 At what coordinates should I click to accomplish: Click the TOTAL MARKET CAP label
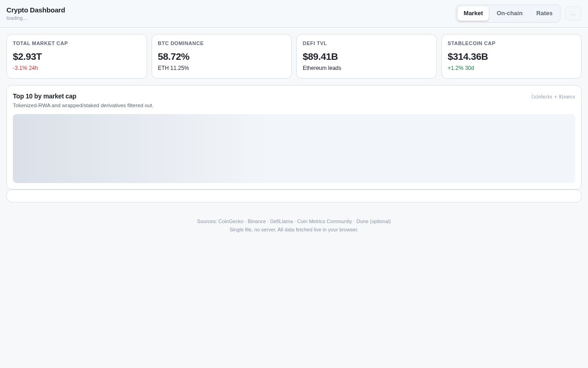click(40, 43)
